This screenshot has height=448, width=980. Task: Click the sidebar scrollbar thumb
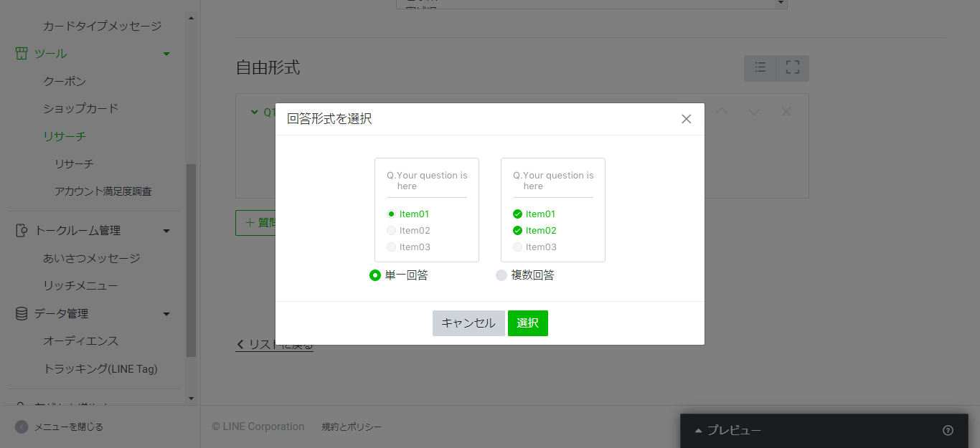(191, 260)
